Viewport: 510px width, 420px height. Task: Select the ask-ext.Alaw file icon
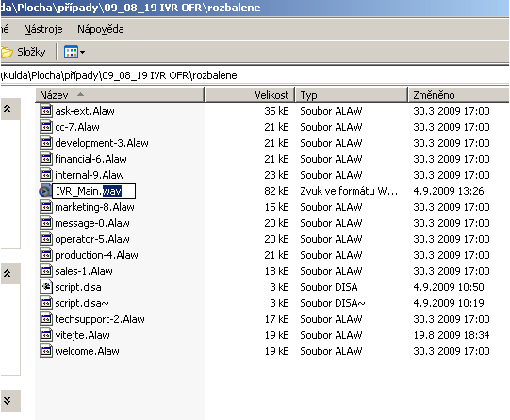[x=46, y=111]
